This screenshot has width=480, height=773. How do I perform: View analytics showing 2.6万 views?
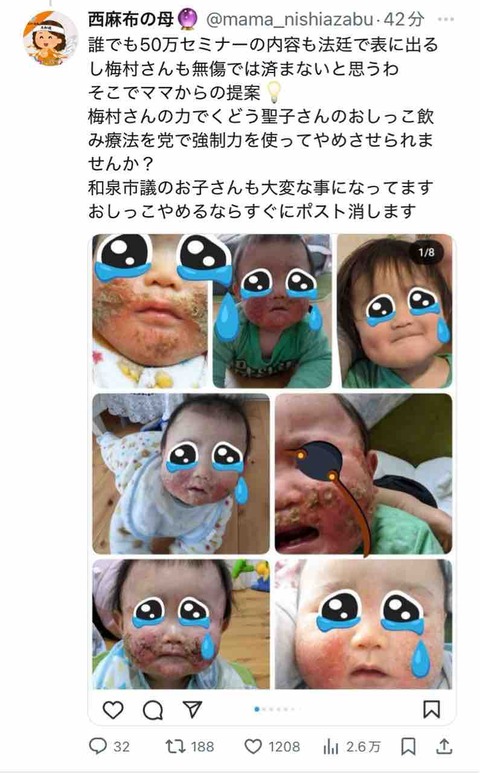coord(351,746)
